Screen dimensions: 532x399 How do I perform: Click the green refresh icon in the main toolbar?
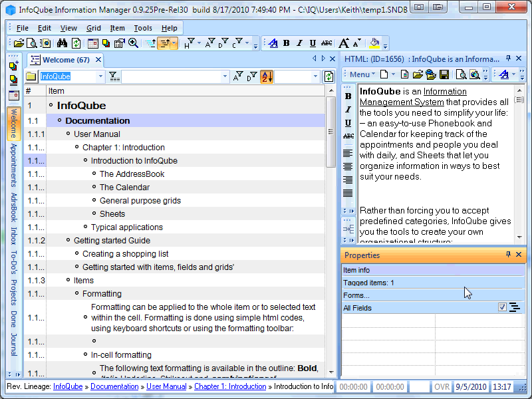(76, 43)
